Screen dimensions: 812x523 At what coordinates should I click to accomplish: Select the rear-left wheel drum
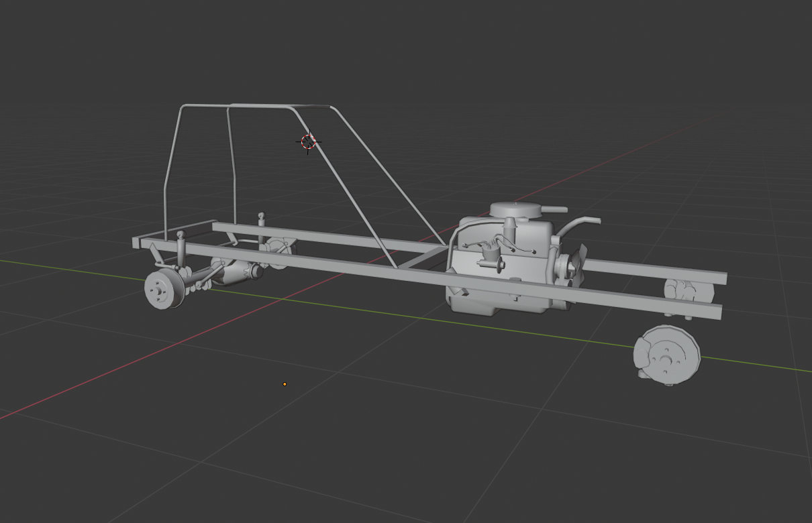click(164, 289)
